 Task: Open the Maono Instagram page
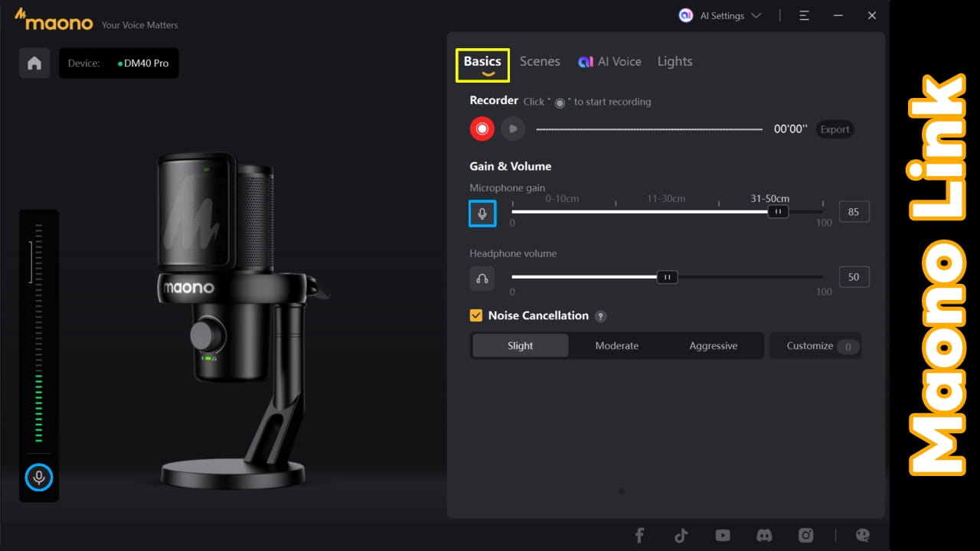pyautogui.click(x=805, y=536)
